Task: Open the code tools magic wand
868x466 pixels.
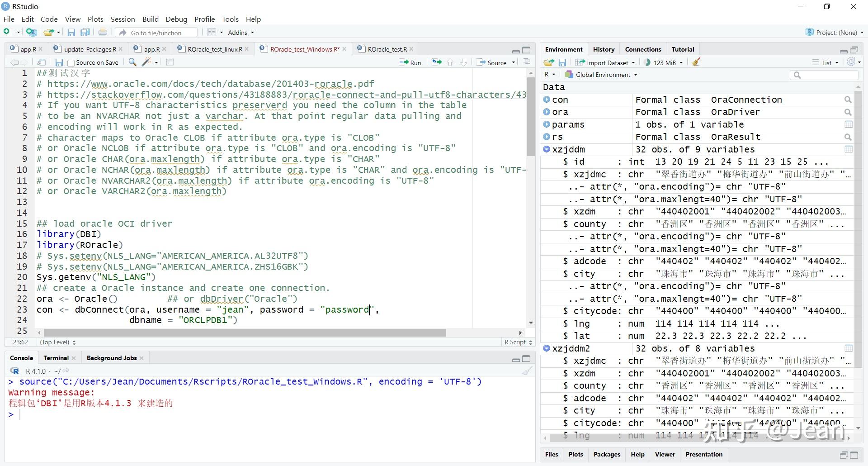Action: 146,62
